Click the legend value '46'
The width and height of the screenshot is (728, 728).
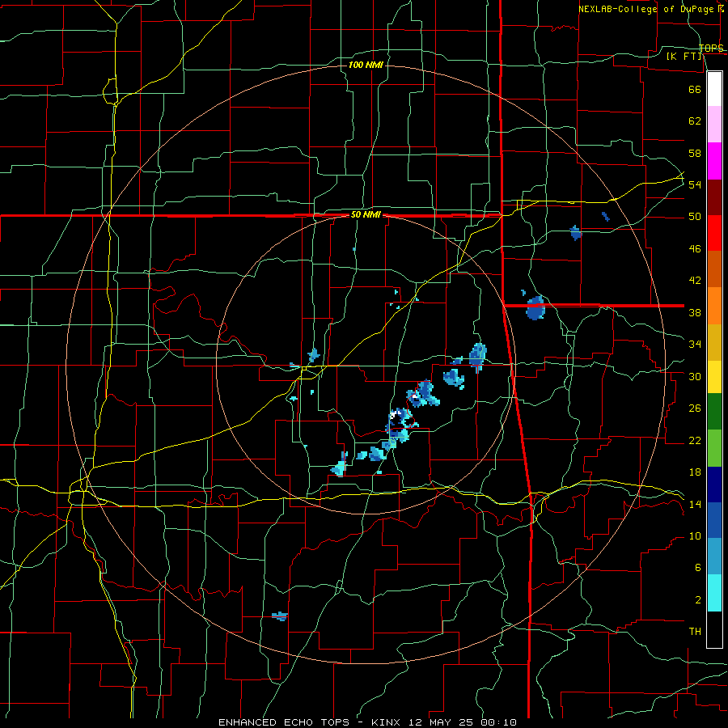(x=695, y=249)
